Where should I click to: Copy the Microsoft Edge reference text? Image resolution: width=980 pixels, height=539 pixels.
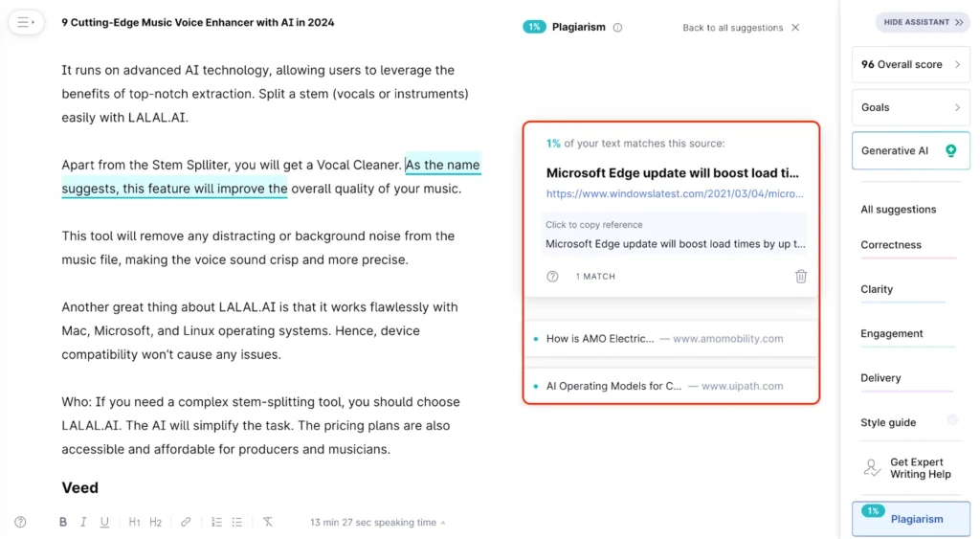point(675,244)
